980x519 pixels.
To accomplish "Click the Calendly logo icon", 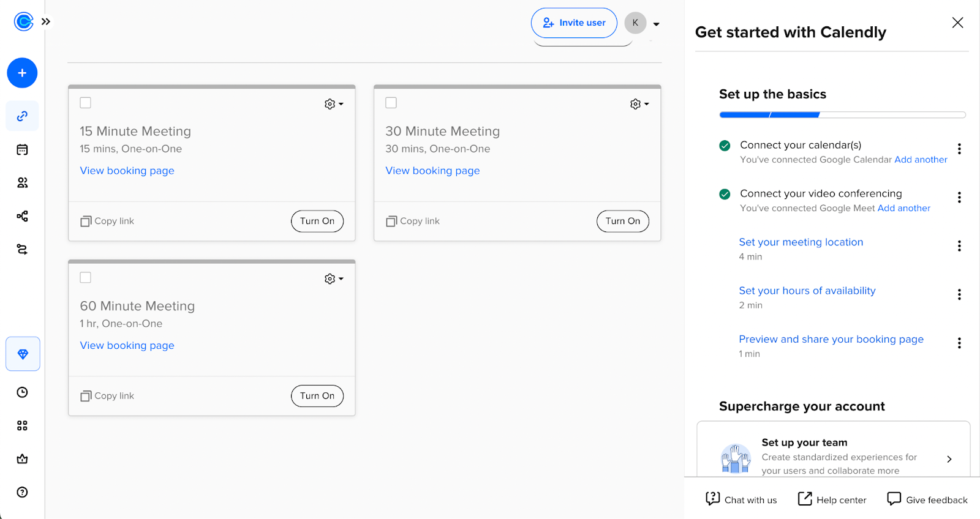I will click(23, 22).
